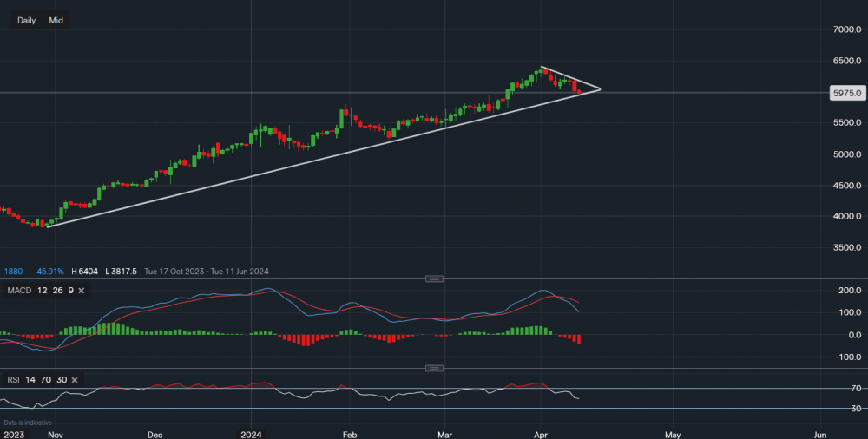
Task: Click the RSI indicator label
Action: [x=13, y=380]
